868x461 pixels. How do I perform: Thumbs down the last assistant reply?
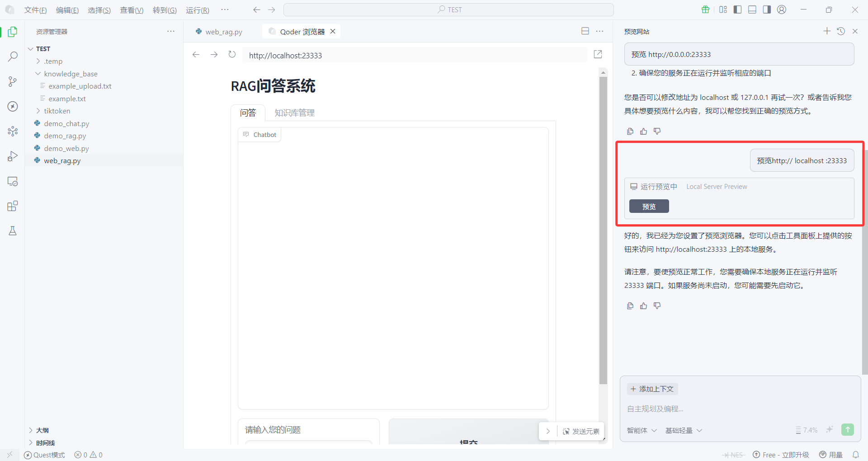(x=657, y=306)
